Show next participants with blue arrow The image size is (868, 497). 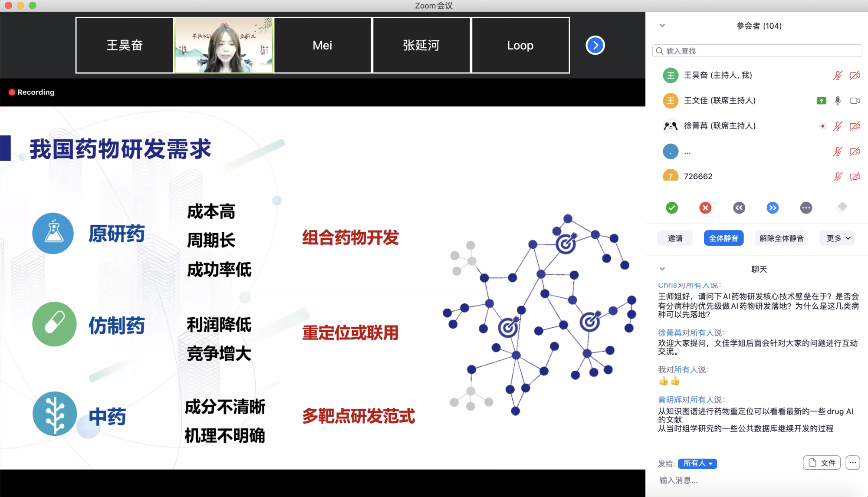[x=595, y=45]
